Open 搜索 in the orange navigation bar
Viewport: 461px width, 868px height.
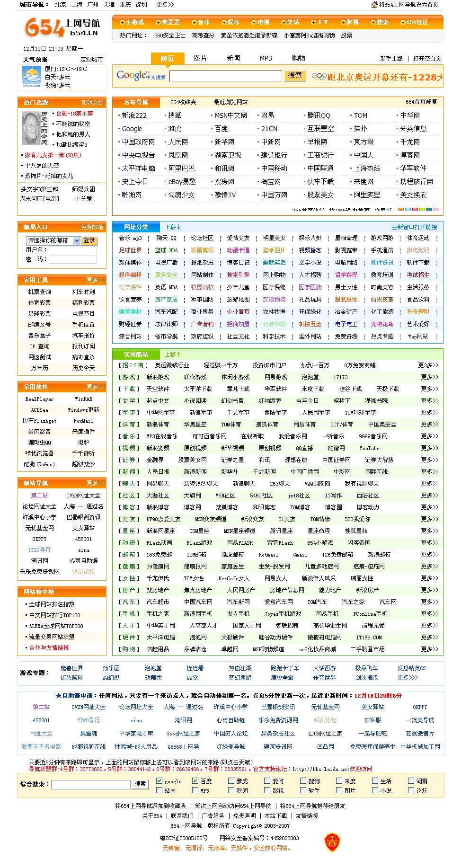point(380,22)
